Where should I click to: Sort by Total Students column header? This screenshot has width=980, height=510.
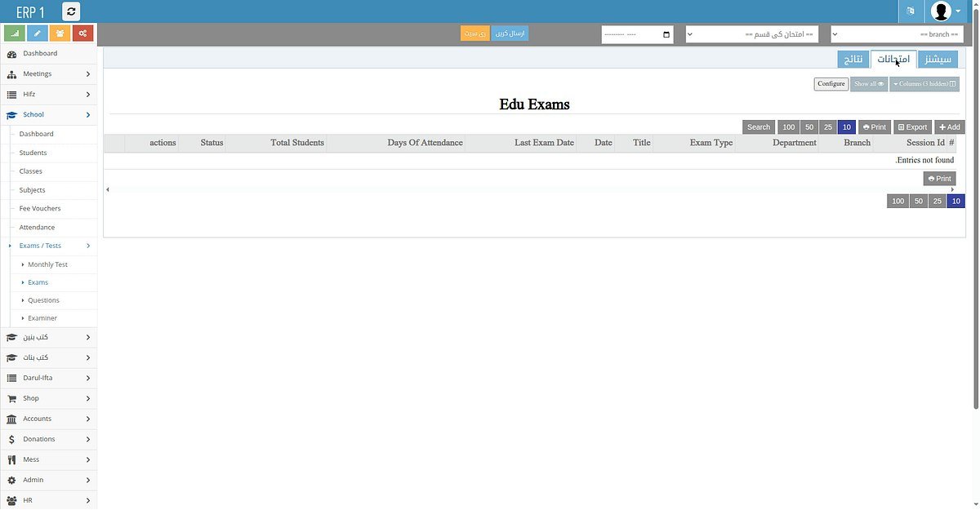coord(297,143)
